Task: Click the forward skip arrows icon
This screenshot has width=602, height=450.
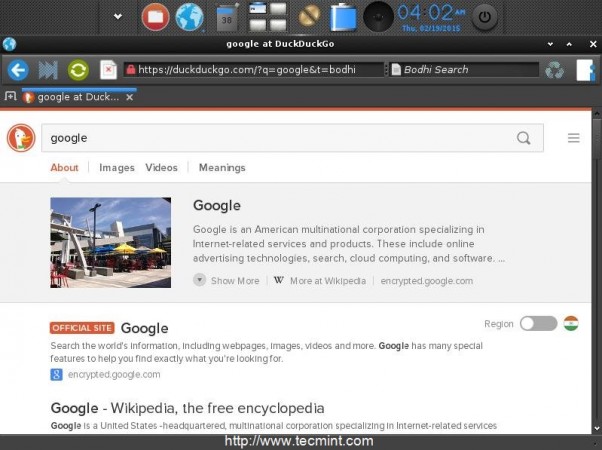Action: tap(48, 70)
